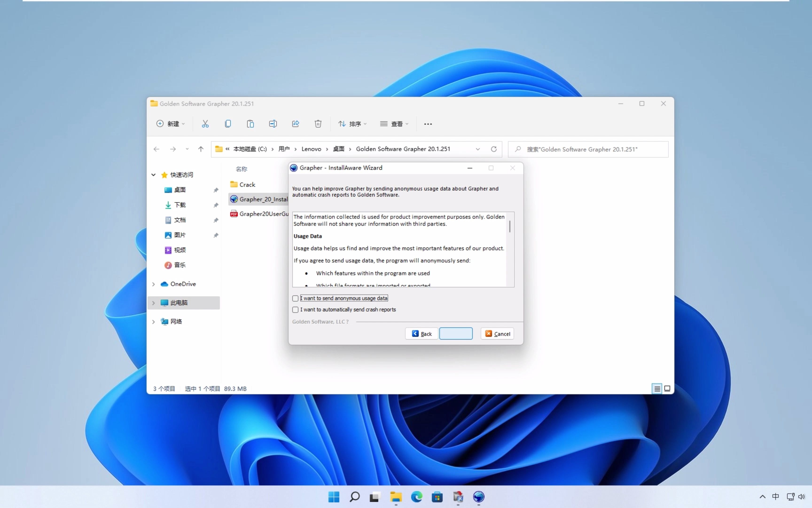Click the Delete trash icon
This screenshot has width=812, height=508.
pyautogui.click(x=318, y=124)
